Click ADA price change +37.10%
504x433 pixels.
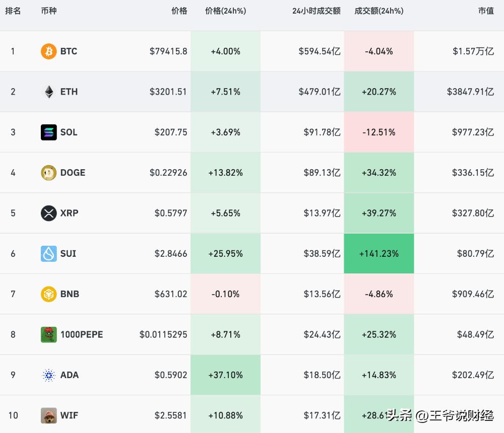226,375
